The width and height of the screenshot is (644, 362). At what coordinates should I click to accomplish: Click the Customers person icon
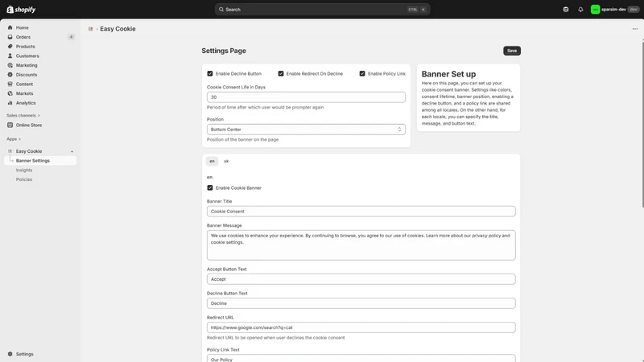[x=10, y=56]
